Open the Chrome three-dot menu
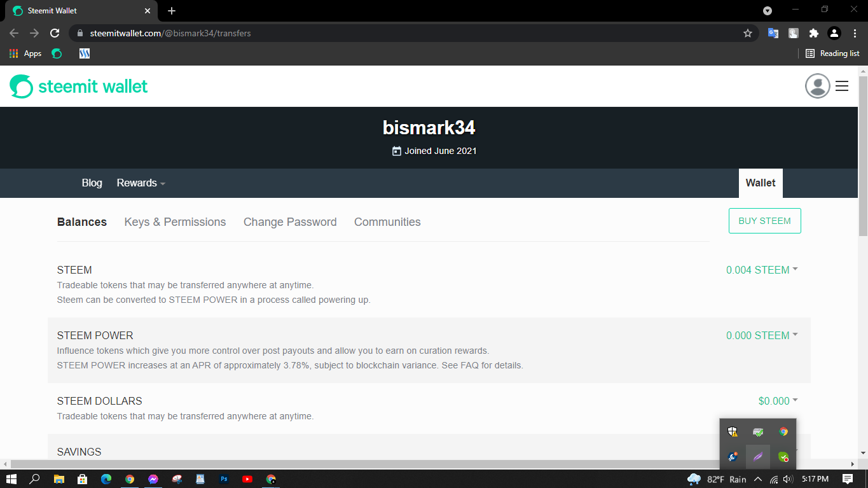The height and width of the screenshot is (488, 868). pos(854,33)
